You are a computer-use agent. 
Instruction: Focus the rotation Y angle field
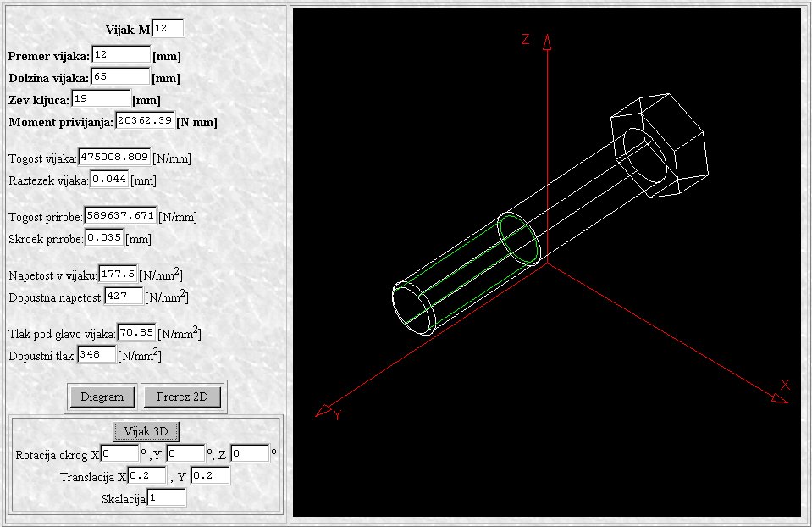point(186,454)
